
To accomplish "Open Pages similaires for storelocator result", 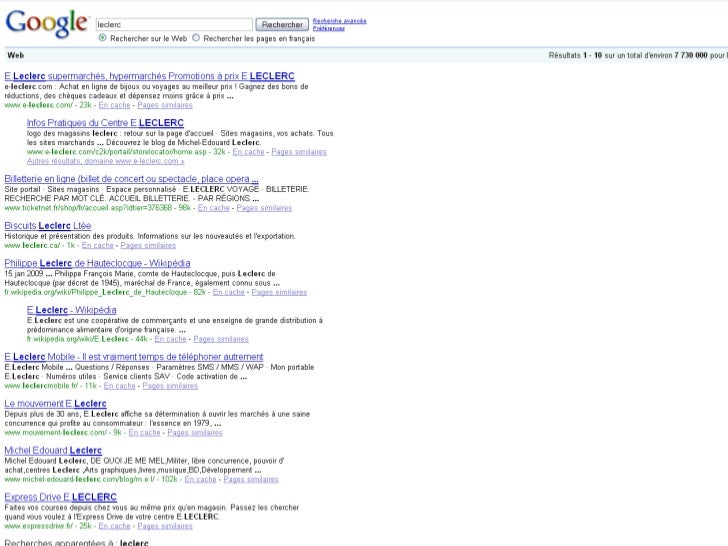I will (x=299, y=152).
